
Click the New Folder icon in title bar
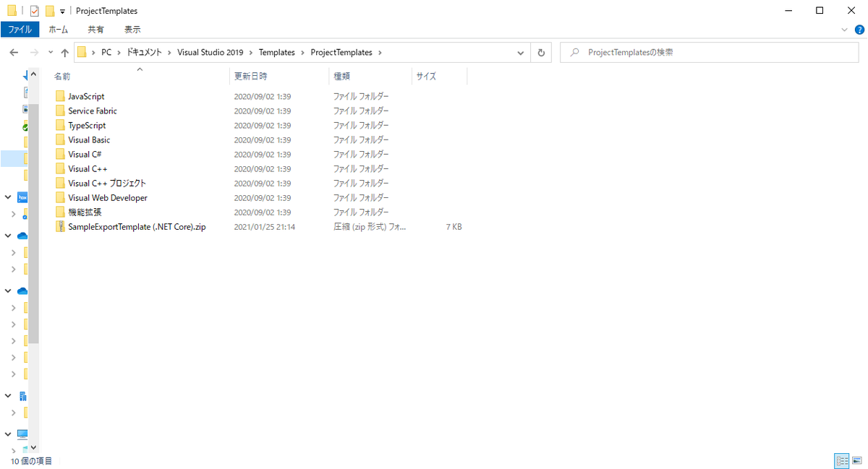[x=50, y=11]
